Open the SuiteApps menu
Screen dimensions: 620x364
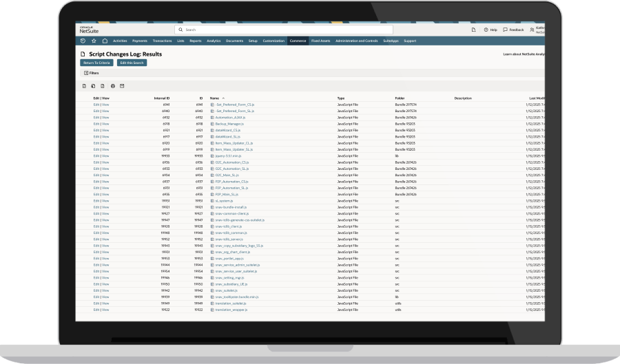pyautogui.click(x=391, y=41)
